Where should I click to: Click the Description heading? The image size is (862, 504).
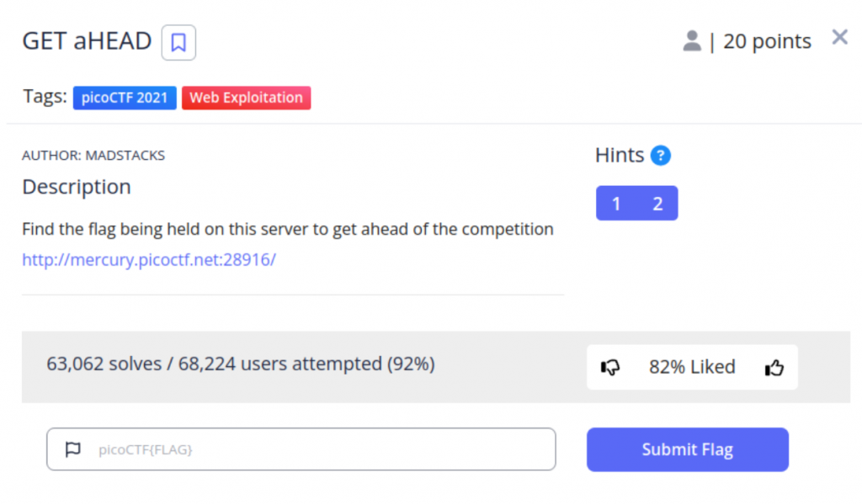tap(77, 187)
